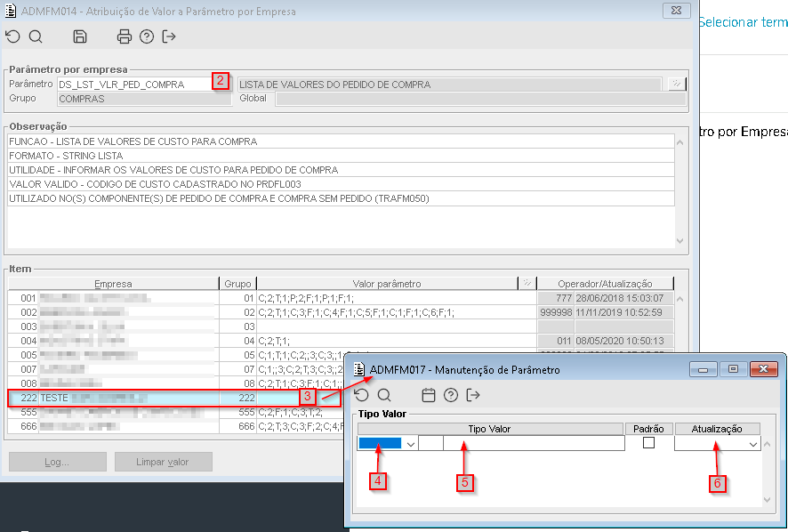The image size is (788, 532).
Task: Click the exit icon in ADMFM017 toolbar
Action: click(x=473, y=395)
